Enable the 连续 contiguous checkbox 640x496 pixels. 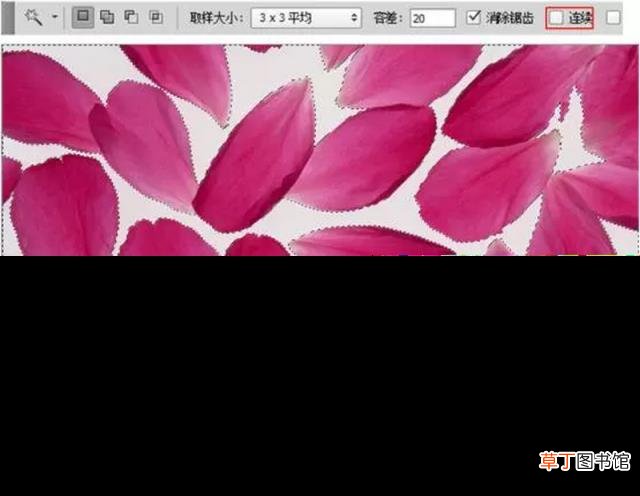[x=556, y=18]
